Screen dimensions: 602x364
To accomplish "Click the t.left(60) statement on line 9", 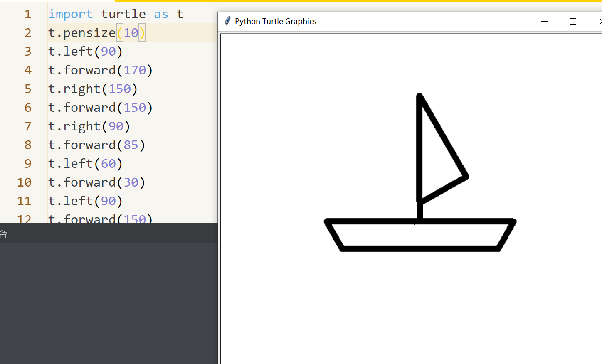I will point(85,164).
